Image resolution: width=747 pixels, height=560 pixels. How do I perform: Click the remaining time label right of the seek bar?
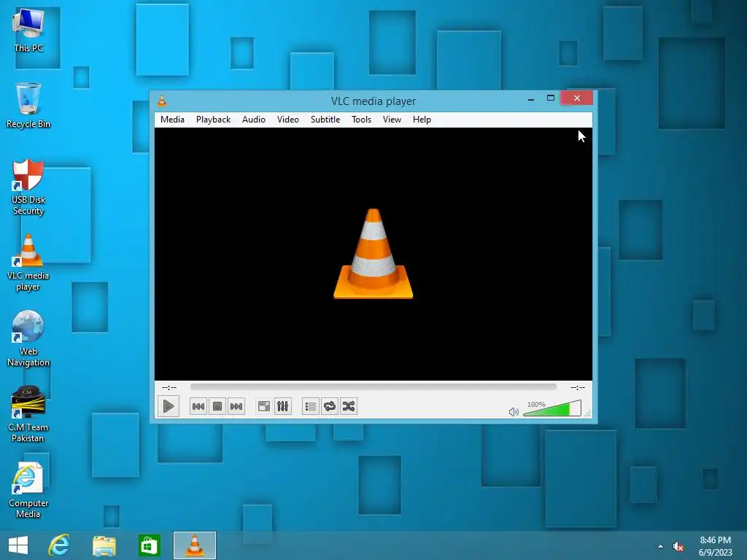tap(578, 388)
